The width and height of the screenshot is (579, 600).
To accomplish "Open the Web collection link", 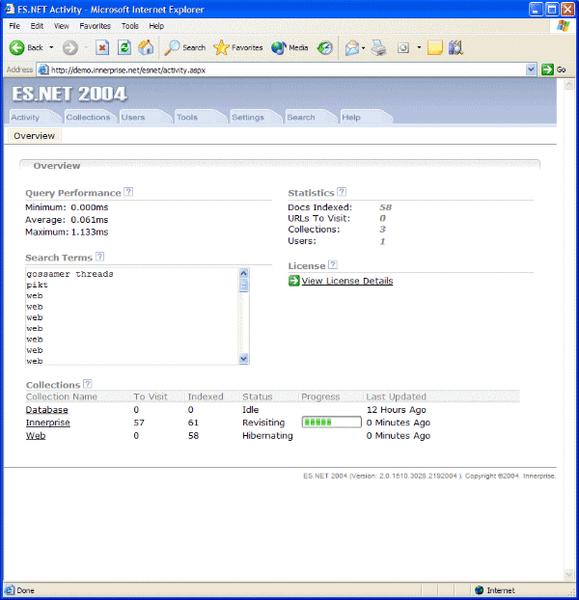I will point(36,435).
